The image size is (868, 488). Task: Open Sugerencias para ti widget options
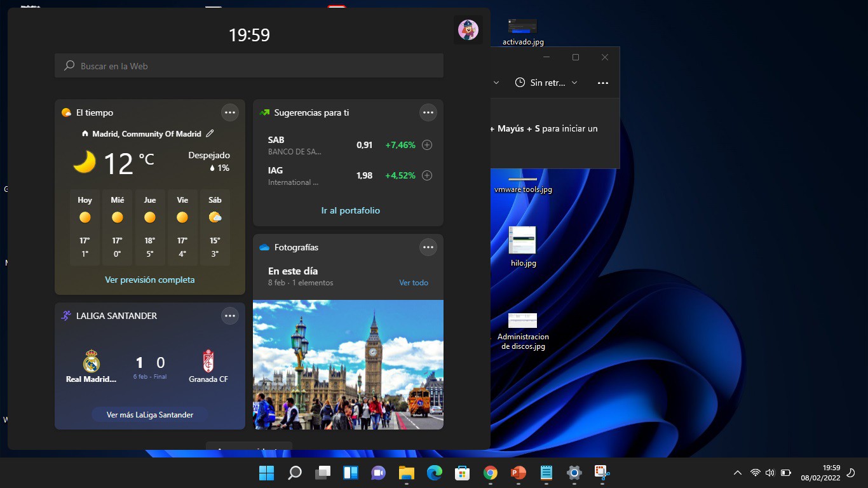(428, 112)
